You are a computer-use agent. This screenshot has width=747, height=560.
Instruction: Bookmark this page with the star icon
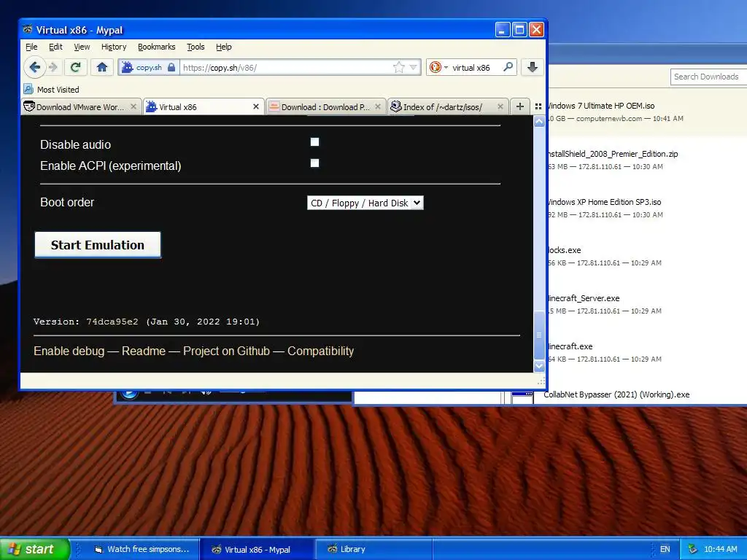(x=399, y=67)
